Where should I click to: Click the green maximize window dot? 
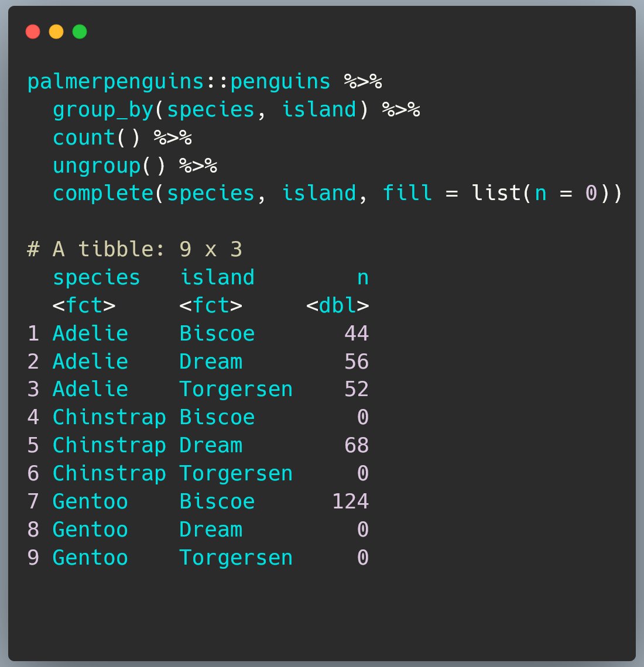click(80, 32)
